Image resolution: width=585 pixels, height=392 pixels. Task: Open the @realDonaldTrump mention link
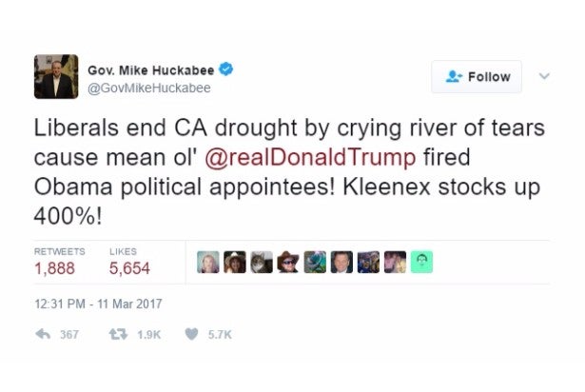323,155
